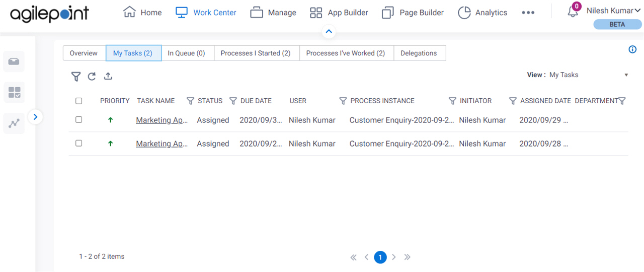Screen dimensions: 644x272
Task: Open more options ellipsis in top menu
Action: [x=528, y=13]
